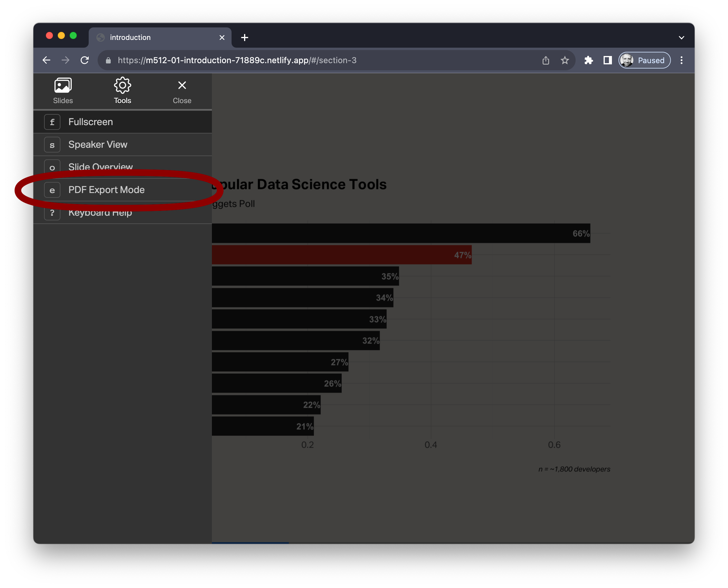Click the address bar URL
The width and height of the screenshot is (728, 588).
[237, 60]
